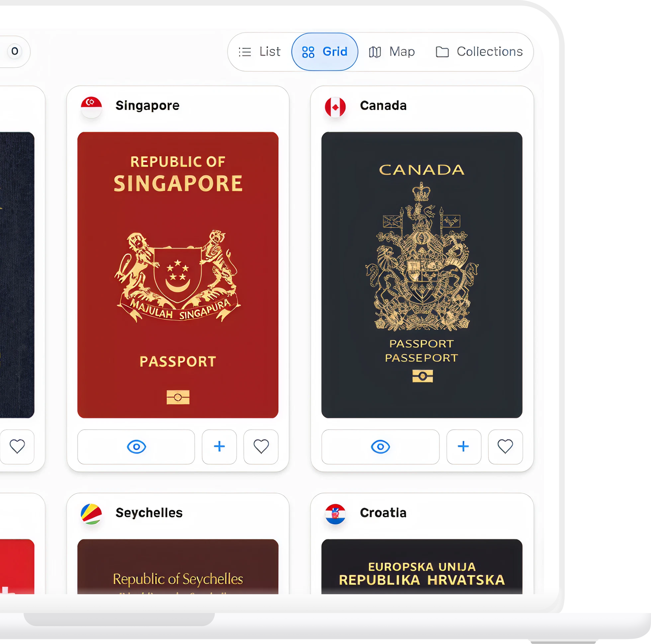Viewport: 651px width, 644px height.
Task: View Singapore passport details eye button
Action: click(x=136, y=446)
